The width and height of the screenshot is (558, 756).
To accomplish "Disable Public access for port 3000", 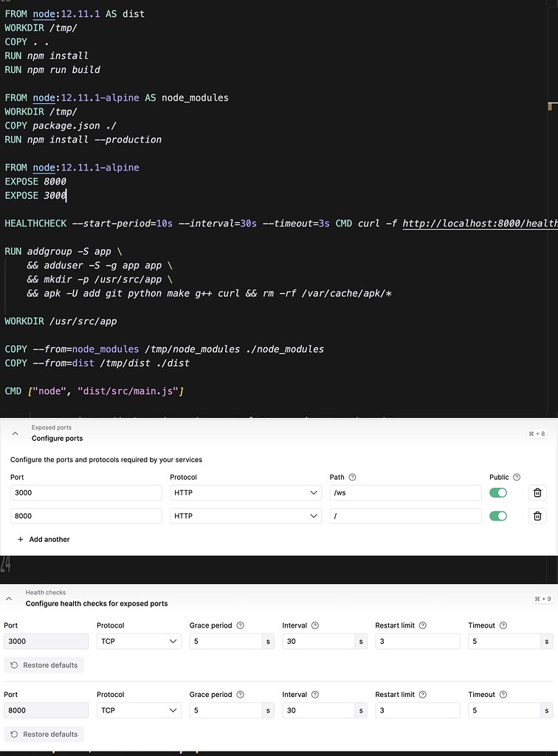I will [x=497, y=492].
